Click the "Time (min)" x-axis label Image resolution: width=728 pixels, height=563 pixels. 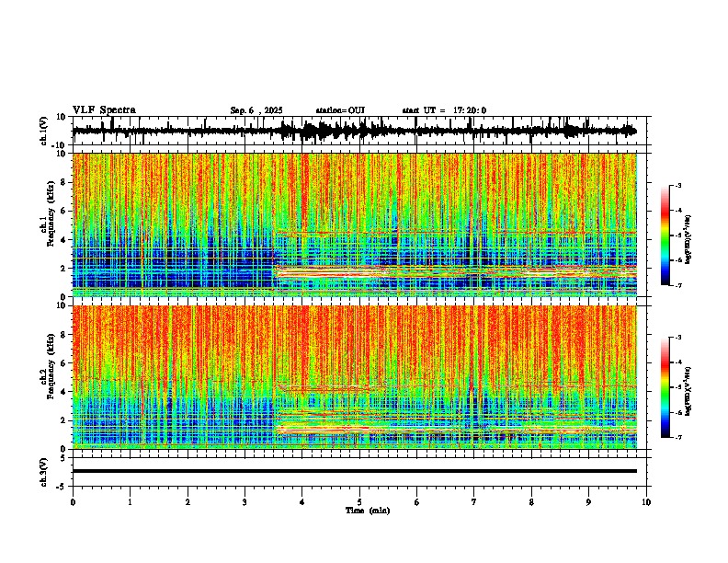[x=368, y=511]
